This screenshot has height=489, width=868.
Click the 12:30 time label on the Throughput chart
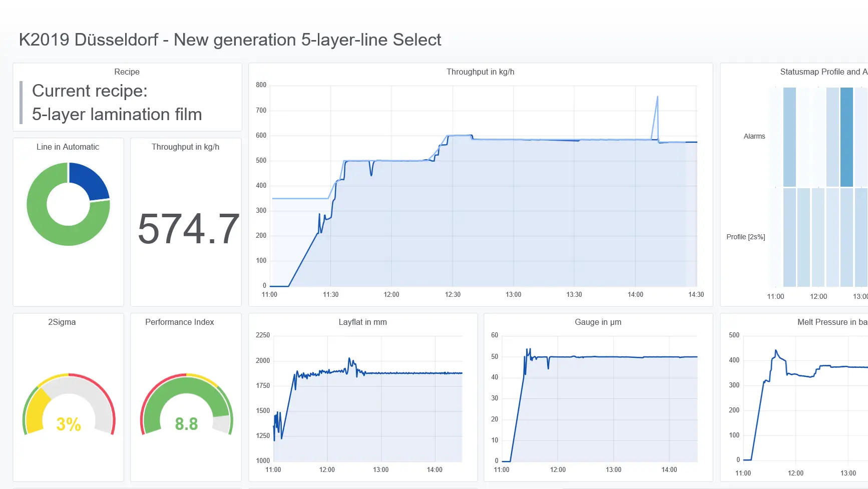click(x=453, y=294)
